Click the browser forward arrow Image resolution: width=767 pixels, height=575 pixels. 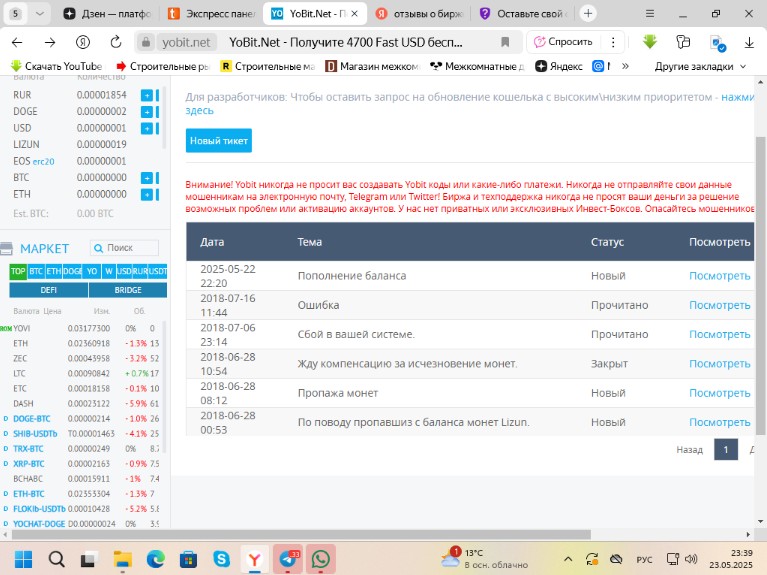[x=50, y=43]
